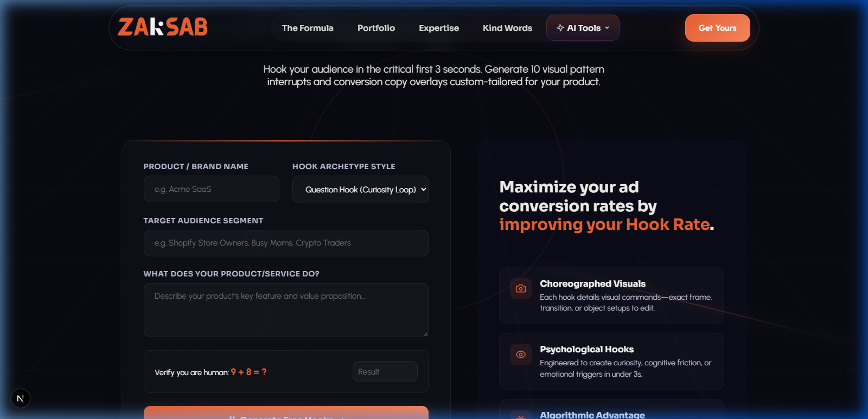Click 'improving your Hook Rate' orange text

[x=604, y=224]
